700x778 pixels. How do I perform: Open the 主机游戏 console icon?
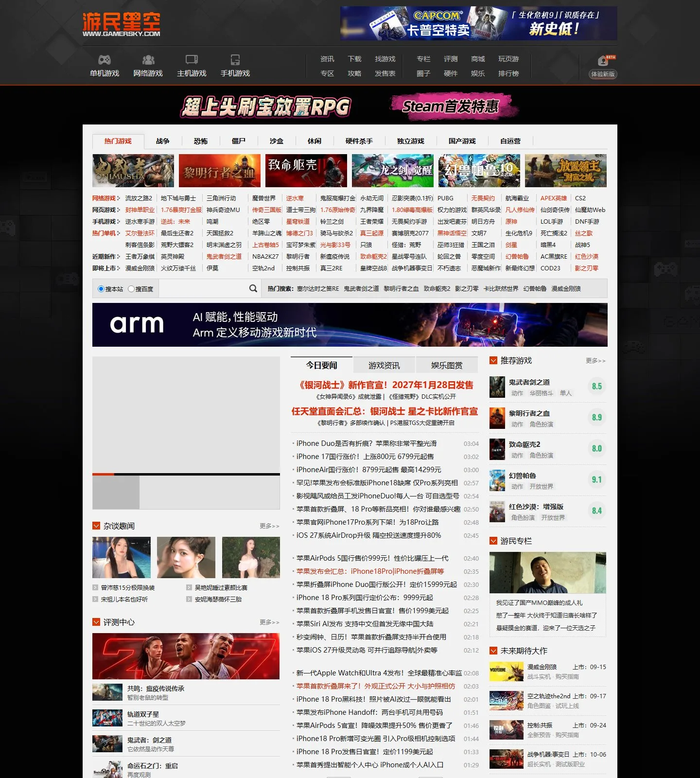(192, 60)
